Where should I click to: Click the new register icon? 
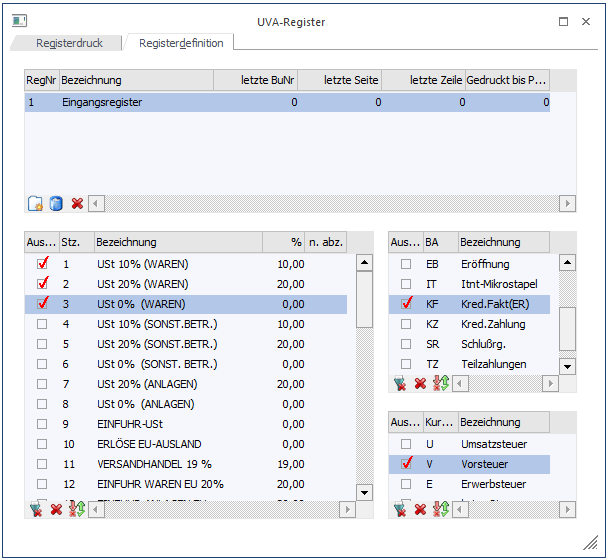point(35,203)
